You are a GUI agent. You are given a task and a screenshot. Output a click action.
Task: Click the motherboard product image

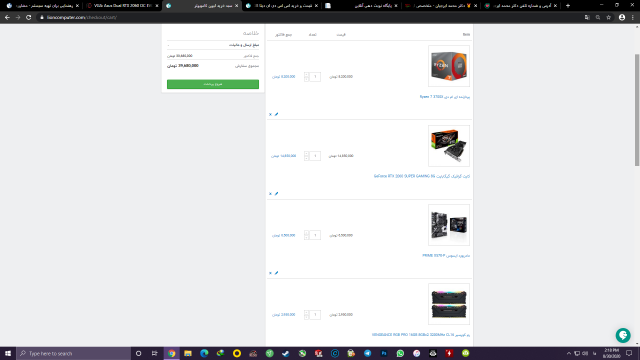click(449, 225)
